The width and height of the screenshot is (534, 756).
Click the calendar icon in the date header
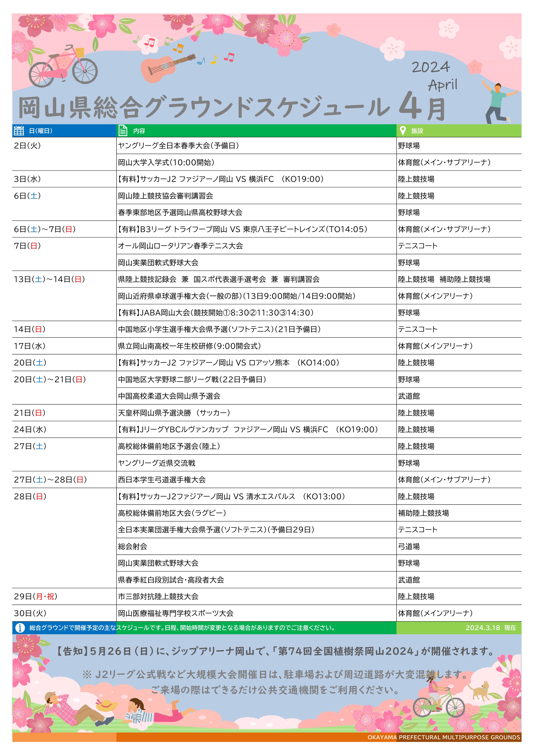[x=19, y=131]
